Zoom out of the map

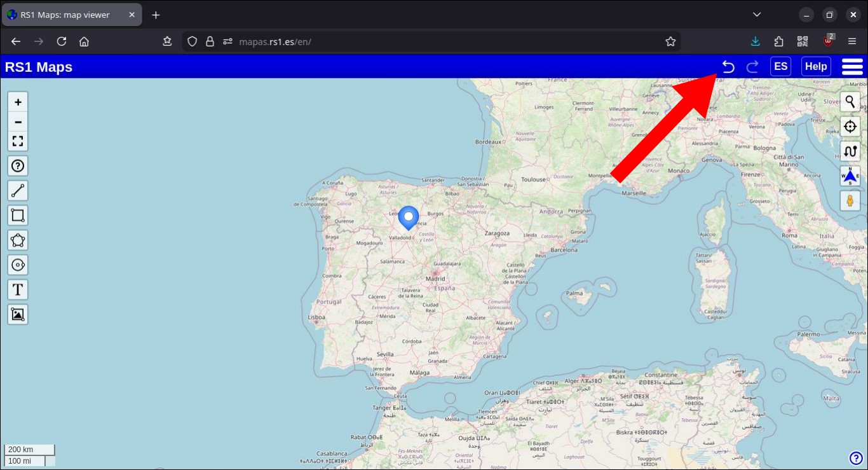[18, 121]
